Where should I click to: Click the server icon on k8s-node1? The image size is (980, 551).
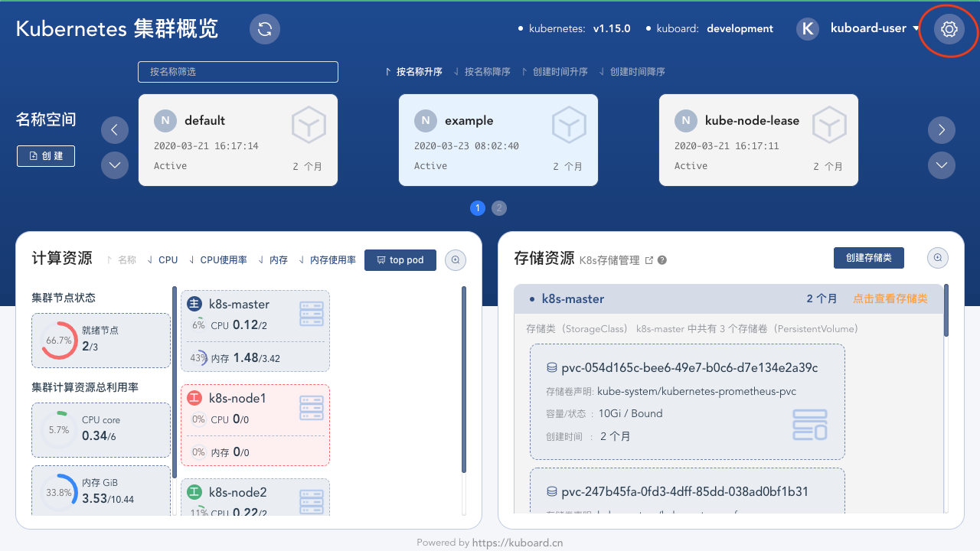tap(312, 408)
